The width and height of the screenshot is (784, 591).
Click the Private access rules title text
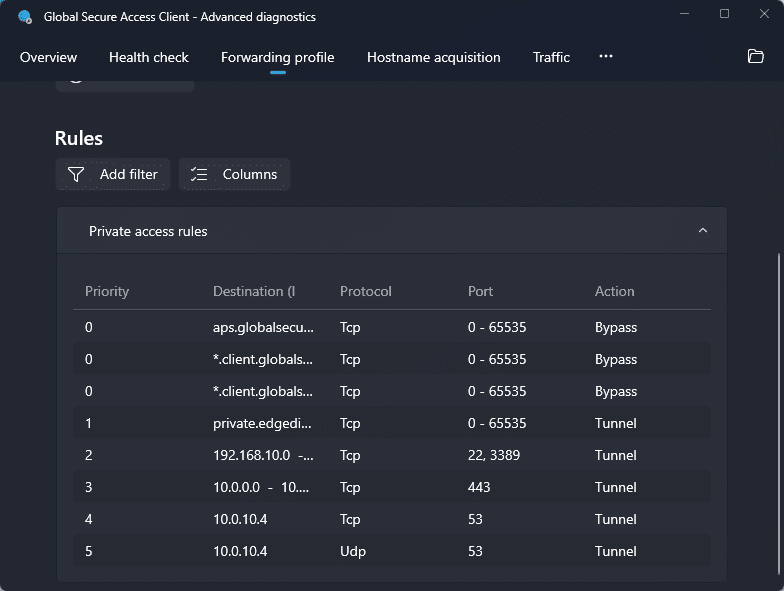[148, 232]
